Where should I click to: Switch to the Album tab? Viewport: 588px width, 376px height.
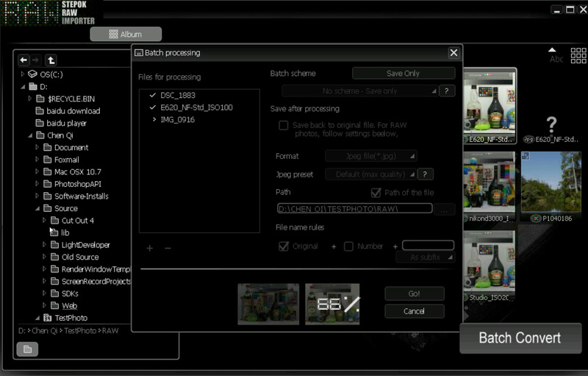coord(126,34)
